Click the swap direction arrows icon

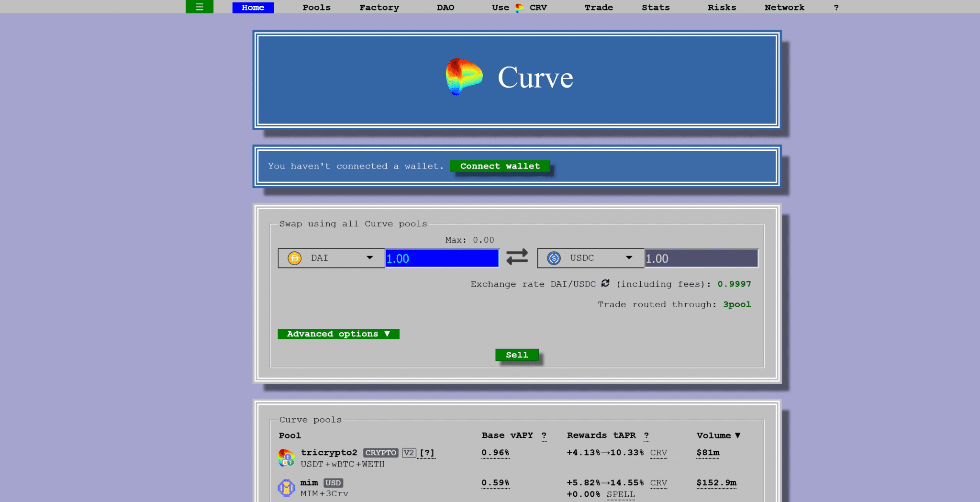[517, 257]
